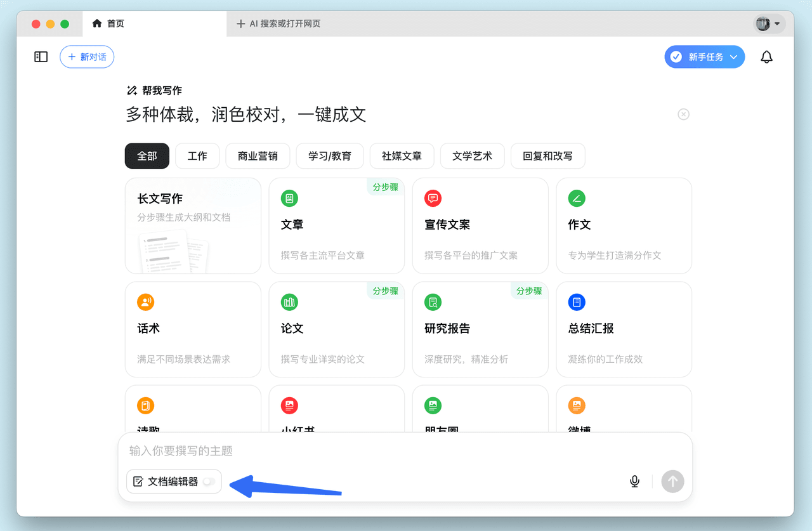The height and width of the screenshot is (531, 812).
Task: Select the 商业营销 category tab
Action: [x=258, y=156]
